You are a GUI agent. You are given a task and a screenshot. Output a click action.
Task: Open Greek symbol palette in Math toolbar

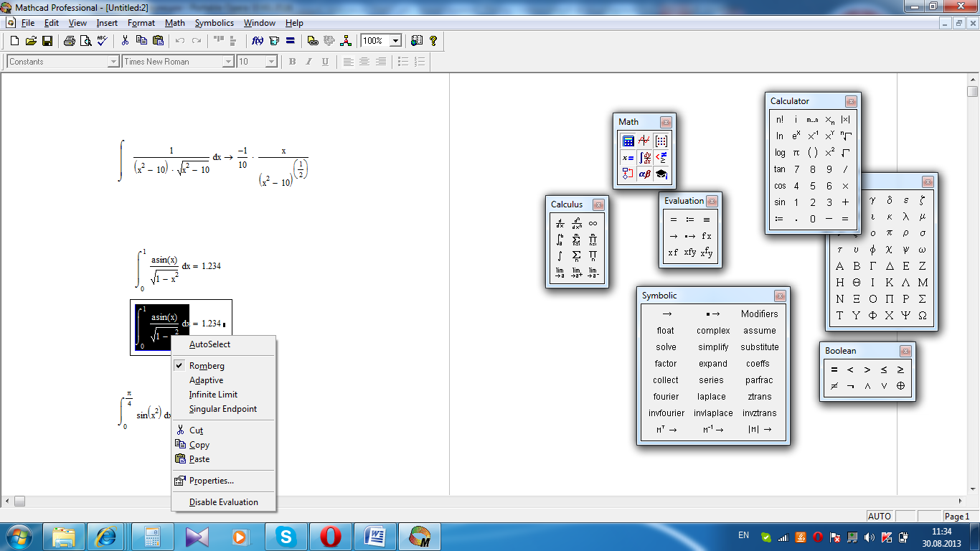(644, 174)
